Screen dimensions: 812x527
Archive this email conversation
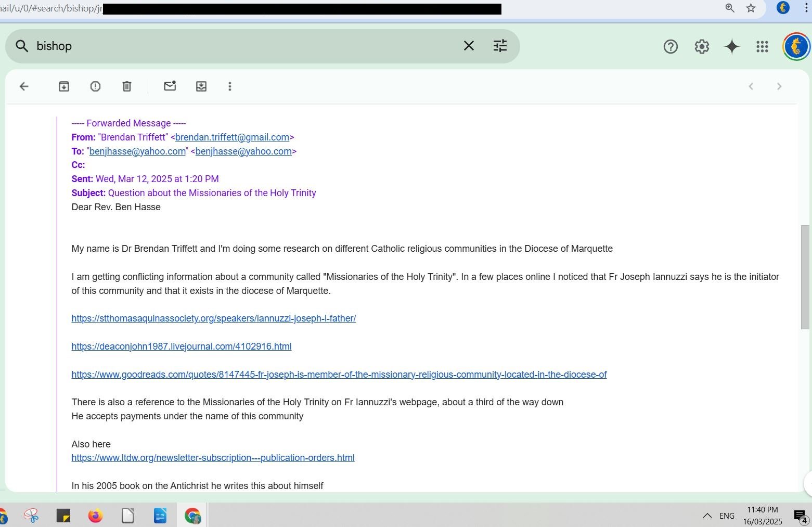pos(64,86)
